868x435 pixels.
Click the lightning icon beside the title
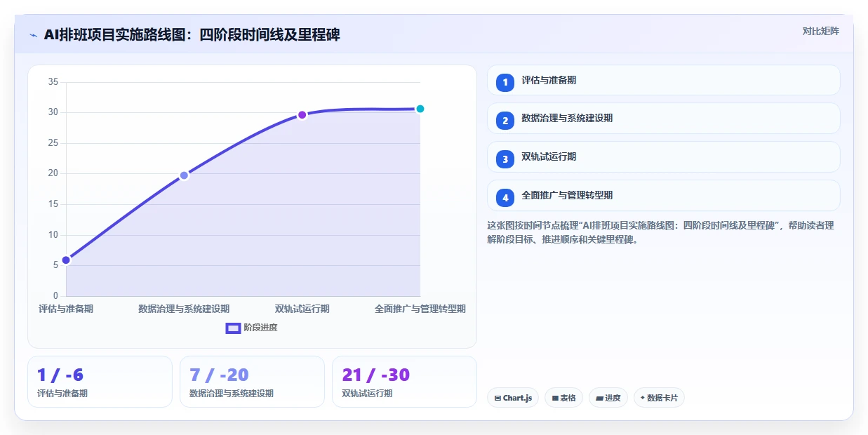pyautogui.click(x=33, y=35)
